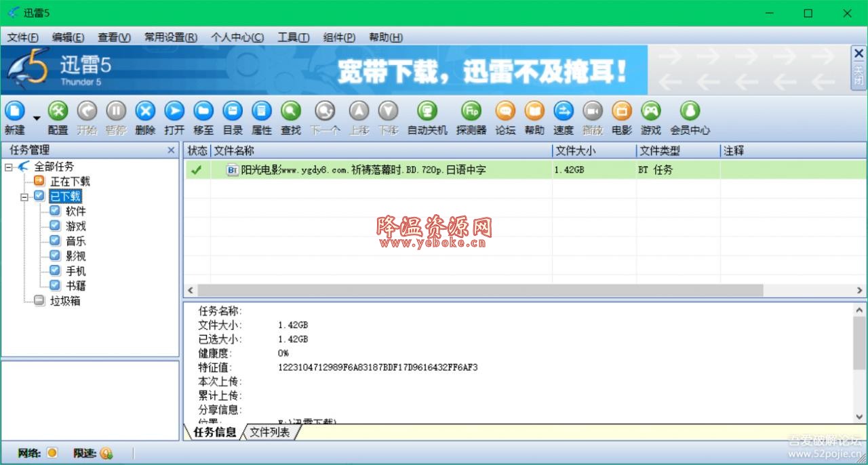868x465 pixels.
Task: Click the 新建 new task icon
Action: [x=15, y=110]
